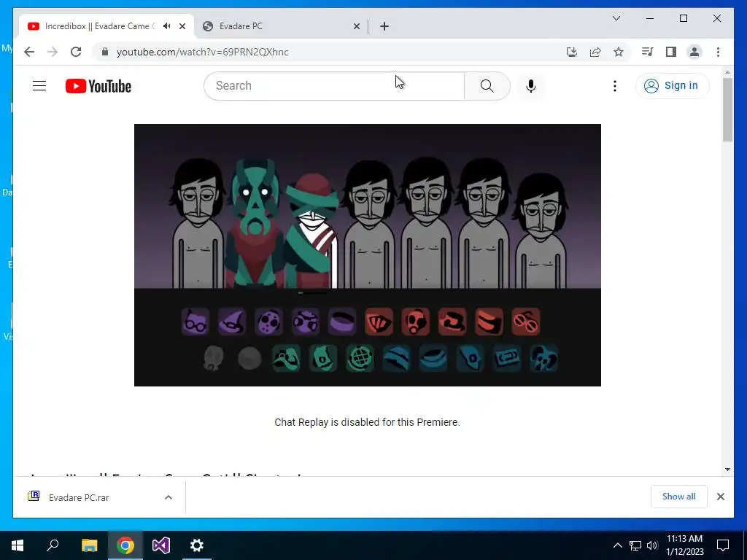Open the media controls icon

tap(647, 52)
